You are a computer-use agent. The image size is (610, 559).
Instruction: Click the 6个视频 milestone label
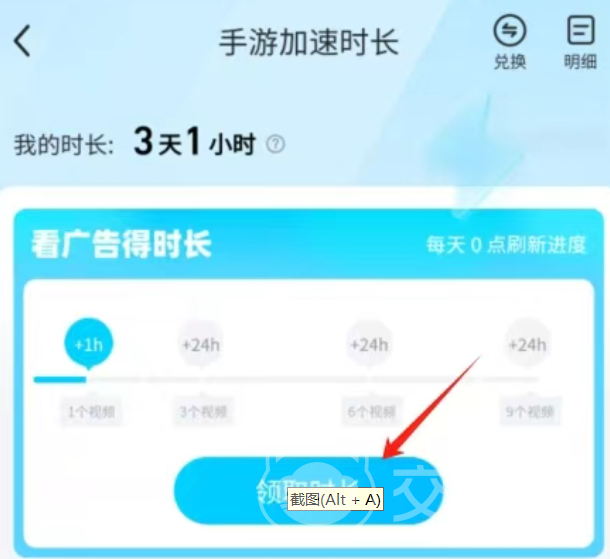372,412
